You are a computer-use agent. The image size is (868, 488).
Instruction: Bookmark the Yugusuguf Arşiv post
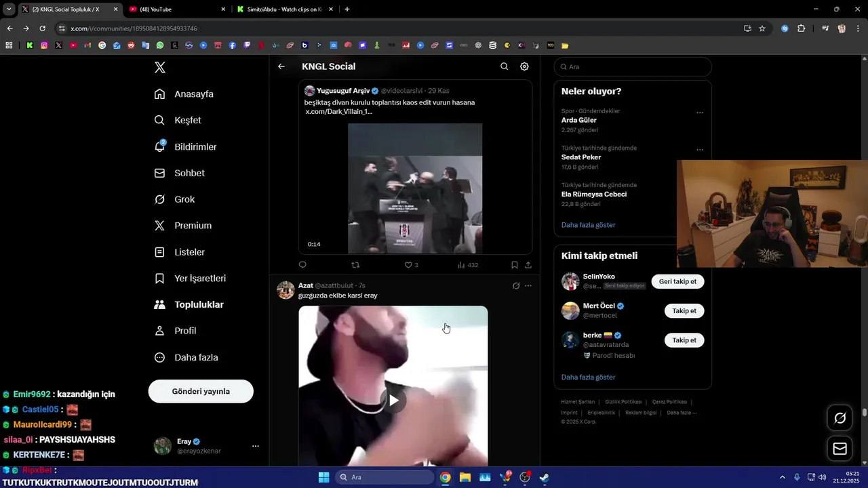515,265
